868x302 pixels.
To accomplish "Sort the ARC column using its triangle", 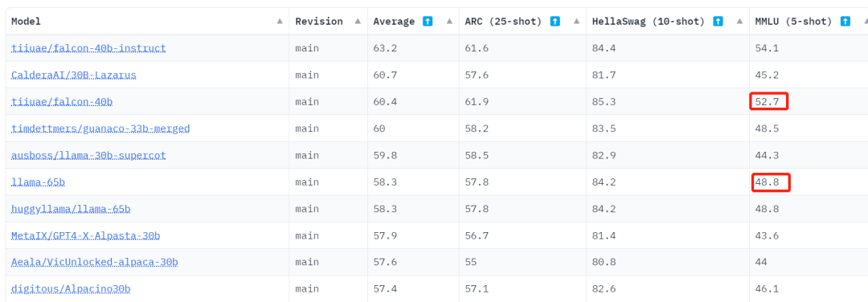I will 577,21.
